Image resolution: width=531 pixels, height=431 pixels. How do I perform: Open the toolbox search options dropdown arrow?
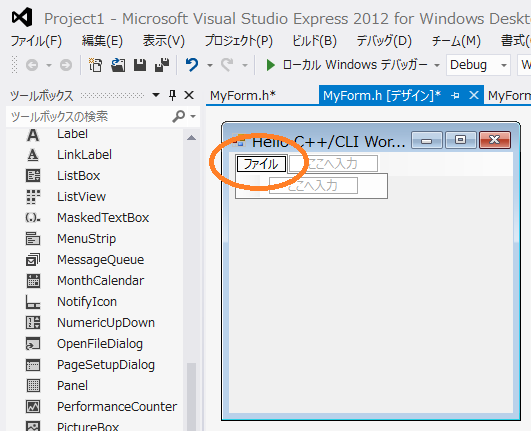tap(193, 116)
